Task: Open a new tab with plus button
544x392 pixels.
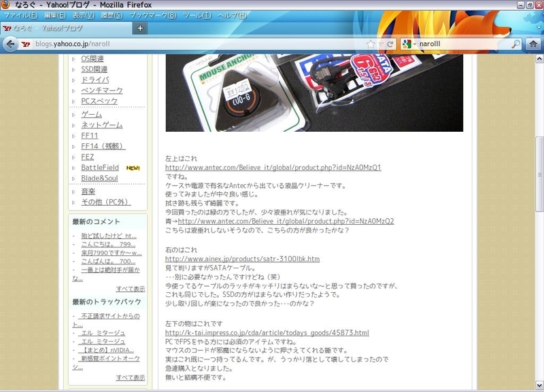Action: pos(140,29)
